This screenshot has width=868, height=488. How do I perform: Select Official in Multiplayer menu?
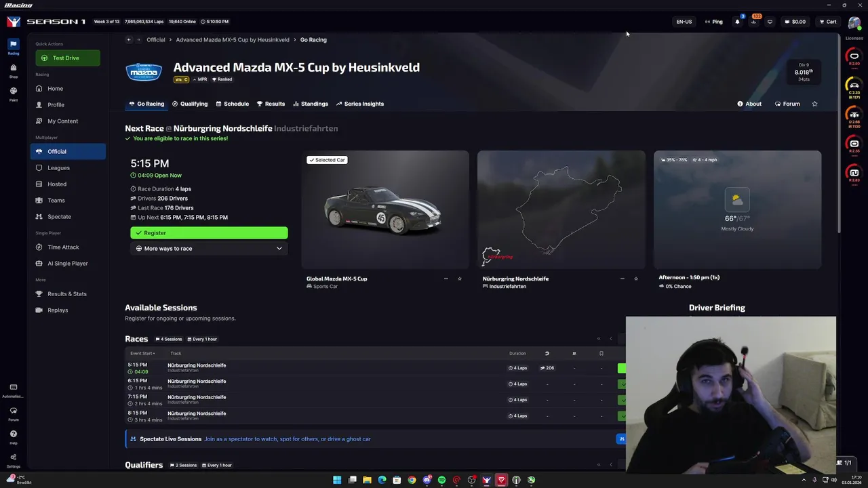(x=68, y=152)
